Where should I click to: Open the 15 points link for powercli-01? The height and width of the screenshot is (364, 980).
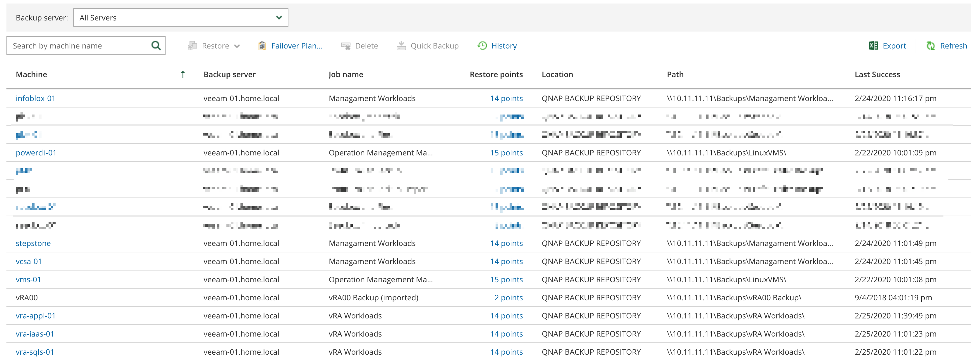[506, 153]
